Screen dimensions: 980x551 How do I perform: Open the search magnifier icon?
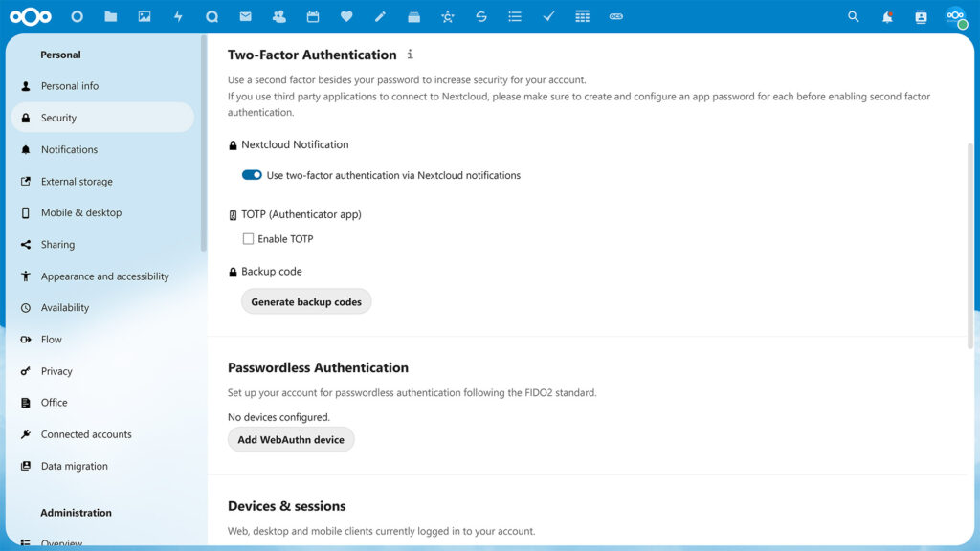point(853,15)
